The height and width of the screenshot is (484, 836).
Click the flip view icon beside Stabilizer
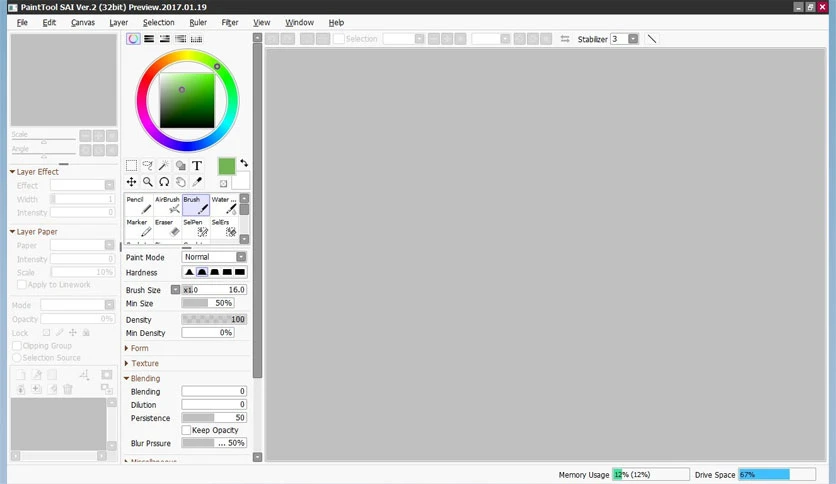click(x=565, y=39)
